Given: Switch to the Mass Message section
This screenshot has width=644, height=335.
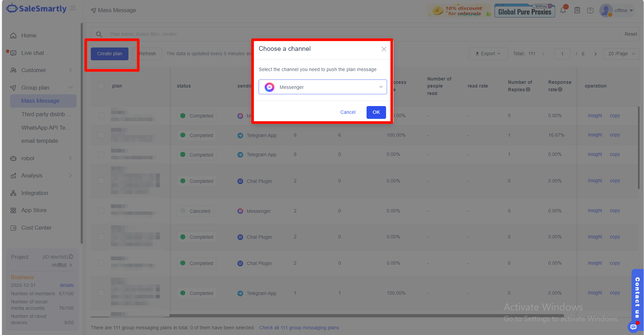Looking at the screenshot, I should [x=40, y=101].
